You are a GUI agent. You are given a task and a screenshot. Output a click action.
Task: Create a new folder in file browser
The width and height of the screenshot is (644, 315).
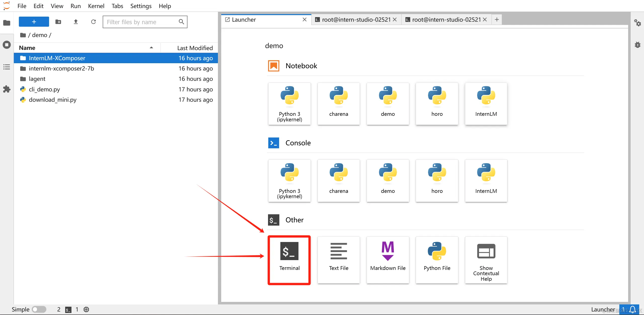[58, 22]
